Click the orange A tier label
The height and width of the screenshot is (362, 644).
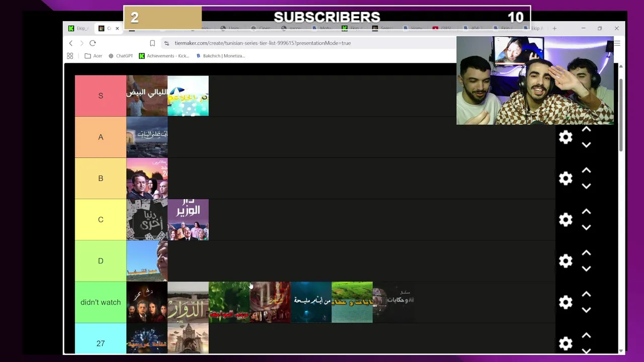(101, 137)
